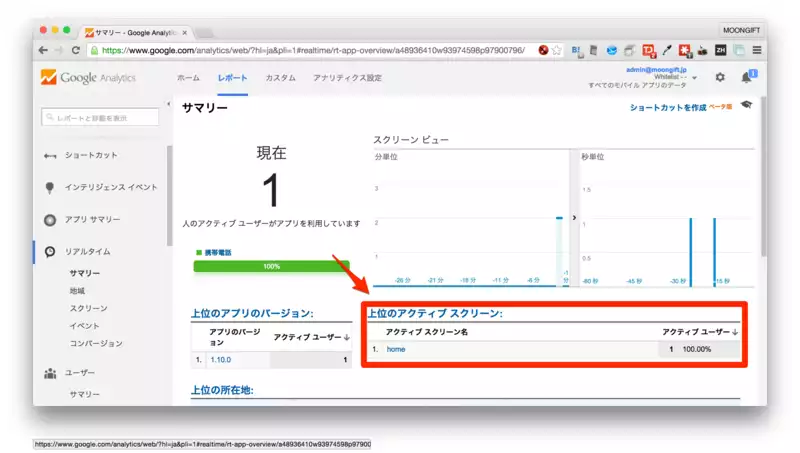Open the notifications bell icon
Viewport: 800px width, 453px height.
pos(748,77)
